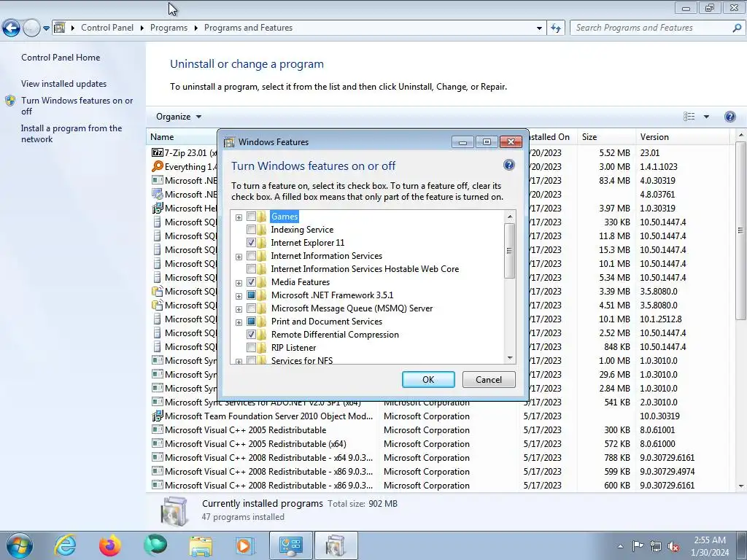Toggle the Games feature checkbox
This screenshot has width=747, height=560.
click(x=251, y=217)
